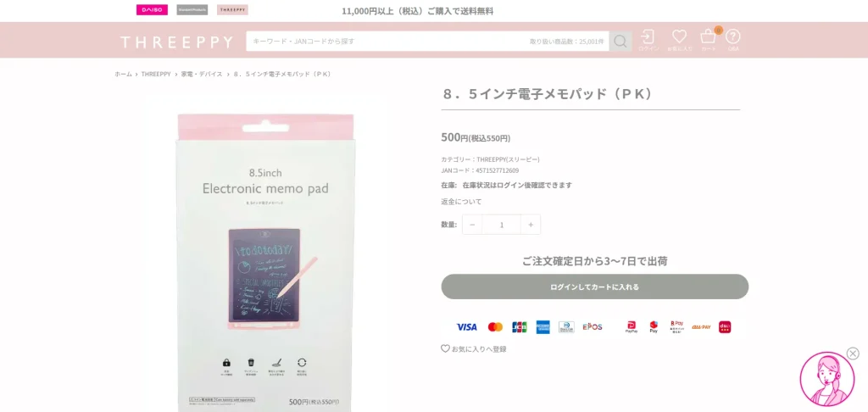Screen dimensions: 868x412
Task: Open favorites heart icon in header
Action: (679, 41)
